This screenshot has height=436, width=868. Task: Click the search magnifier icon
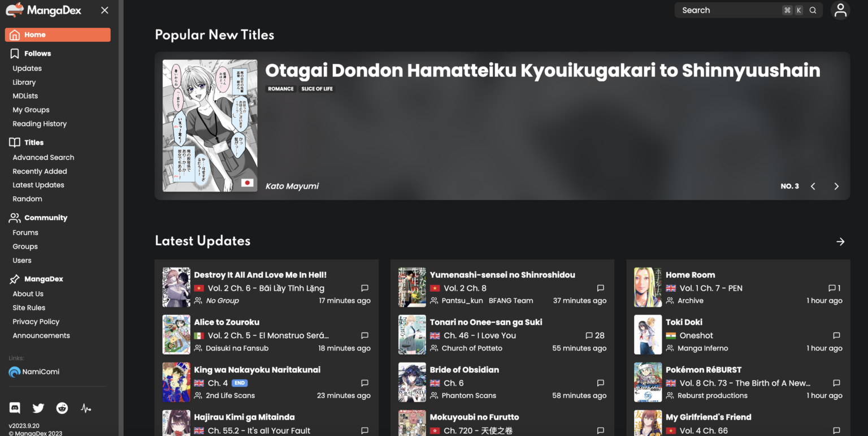point(813,10)
